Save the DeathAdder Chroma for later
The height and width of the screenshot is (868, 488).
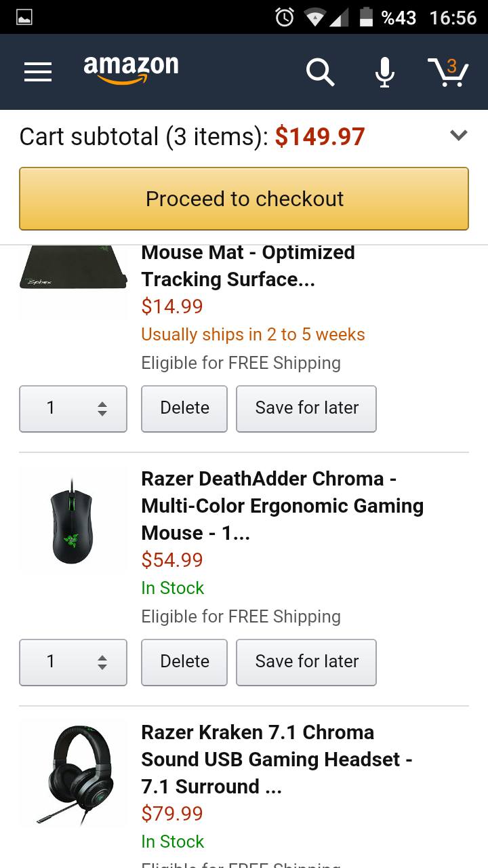(306, 662)
